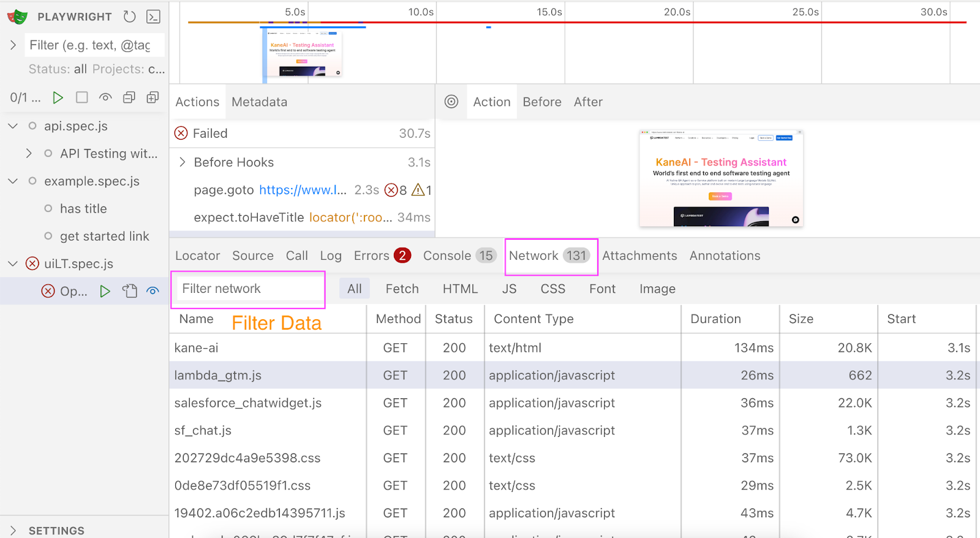Screen dimensions: 980x538
Task: Open the Errors tab showing 2
Action: 382,256
